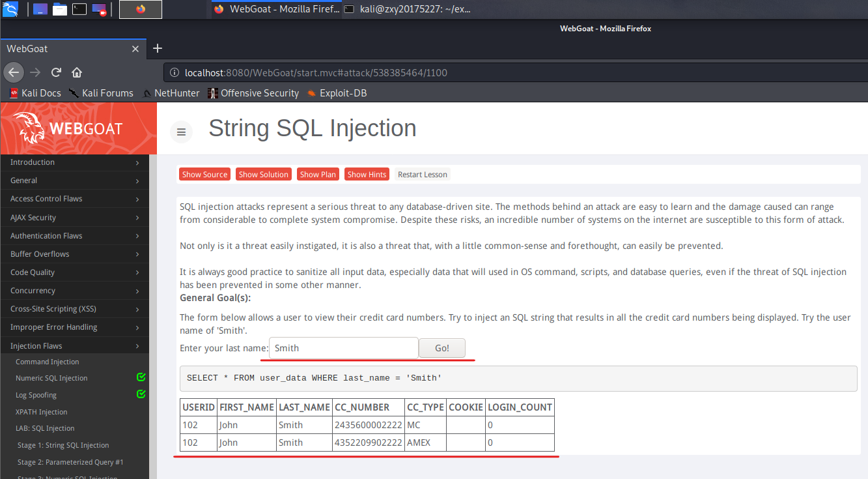Click the Go! button
The height and width of the screenshot is (479, 868).
tap(442, 348)
